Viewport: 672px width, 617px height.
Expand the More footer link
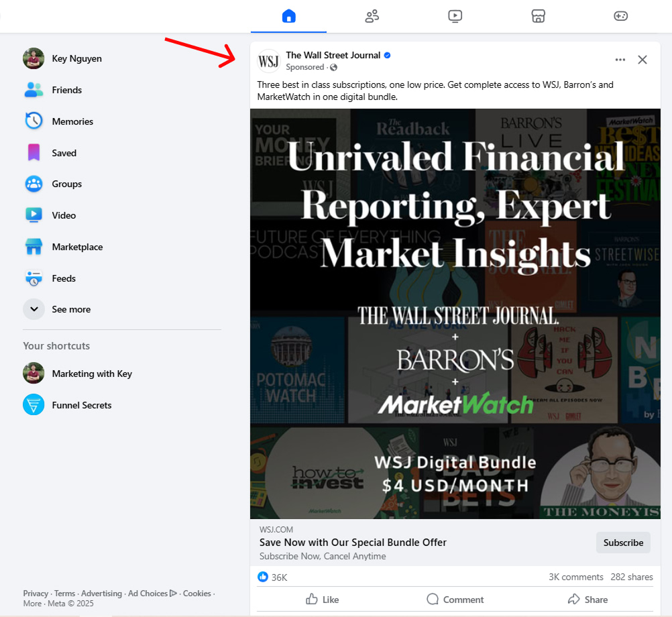(x=32, y=604)
